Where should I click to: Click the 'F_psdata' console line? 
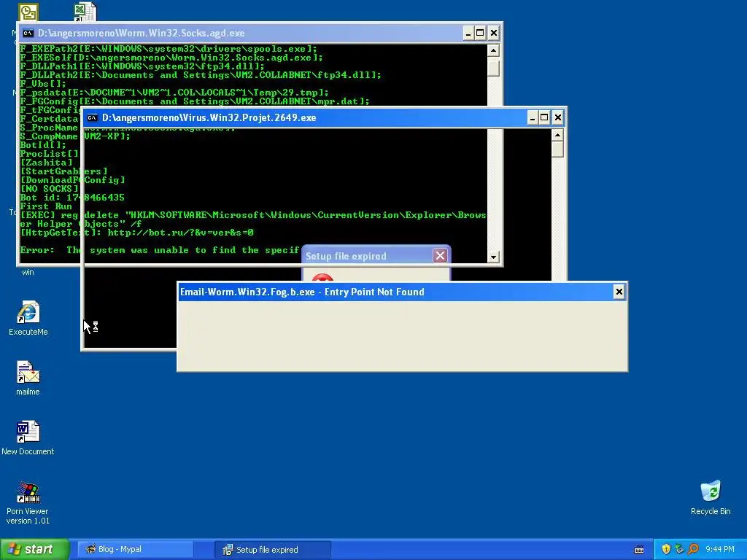point(174,93)
